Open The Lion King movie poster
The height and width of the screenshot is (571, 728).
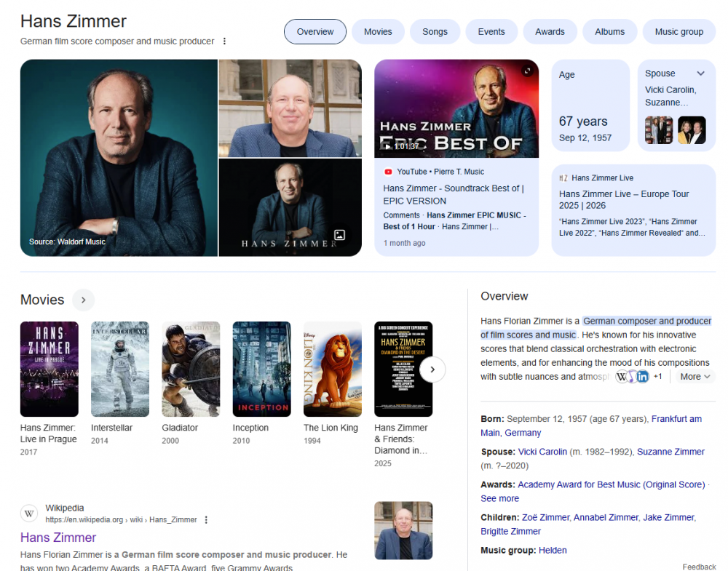[332, 369]
